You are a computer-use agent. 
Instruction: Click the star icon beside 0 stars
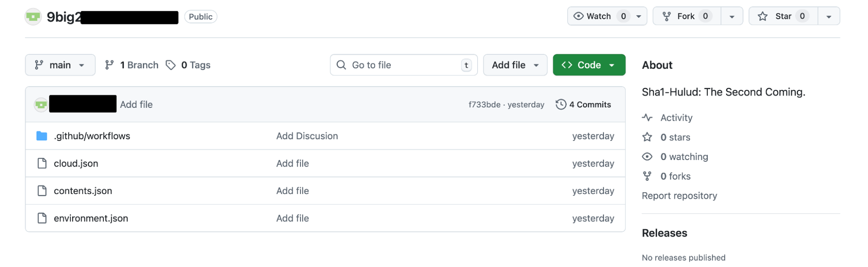point(647,137)
